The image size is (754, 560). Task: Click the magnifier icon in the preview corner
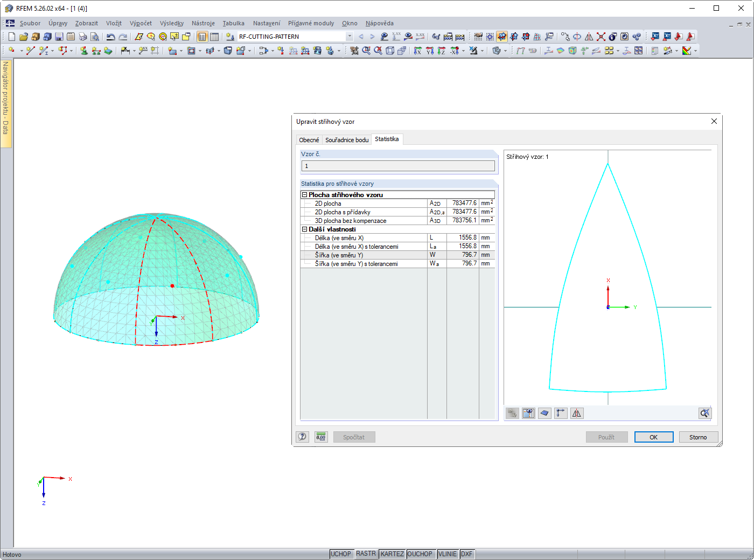(x=704, y=413)
